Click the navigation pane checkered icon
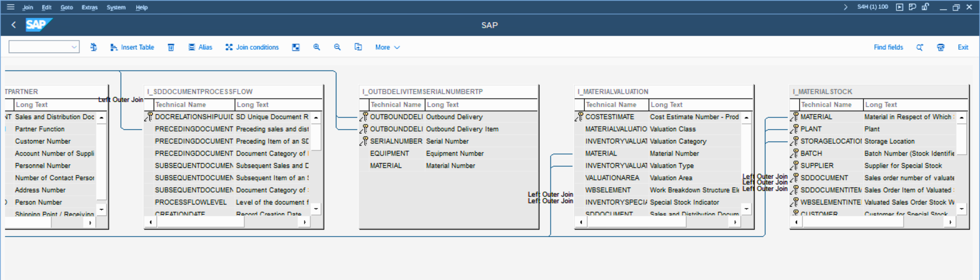Screen dimensions: 980x280 pos(296,47)
